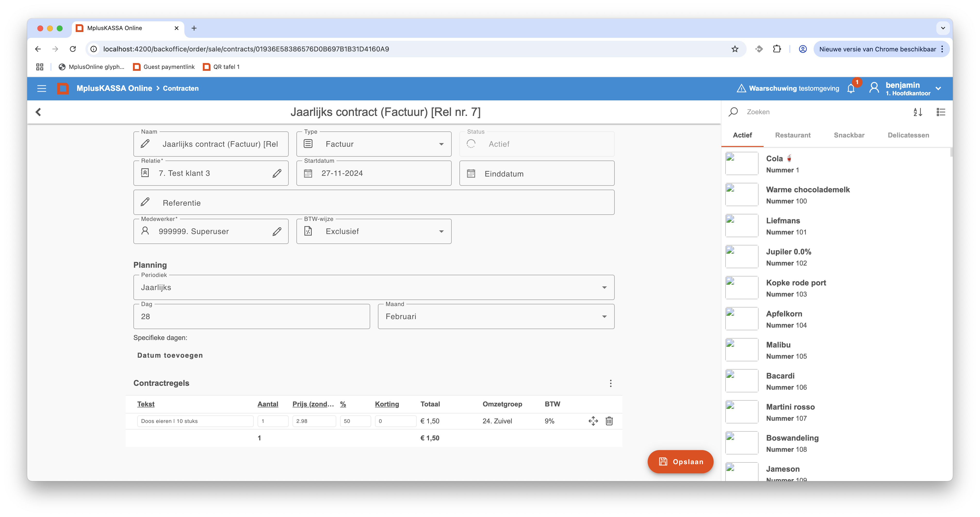The height and width of the screenshot is (517, 980).
Task: Click Datum toevoegen
Action: tap(170, 355)
